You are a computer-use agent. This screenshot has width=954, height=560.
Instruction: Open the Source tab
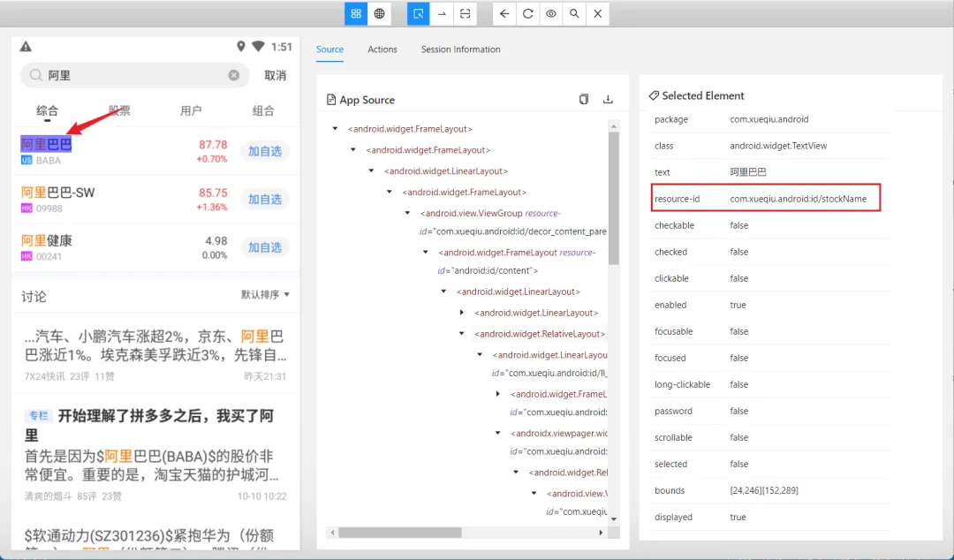tap(329, 49)
